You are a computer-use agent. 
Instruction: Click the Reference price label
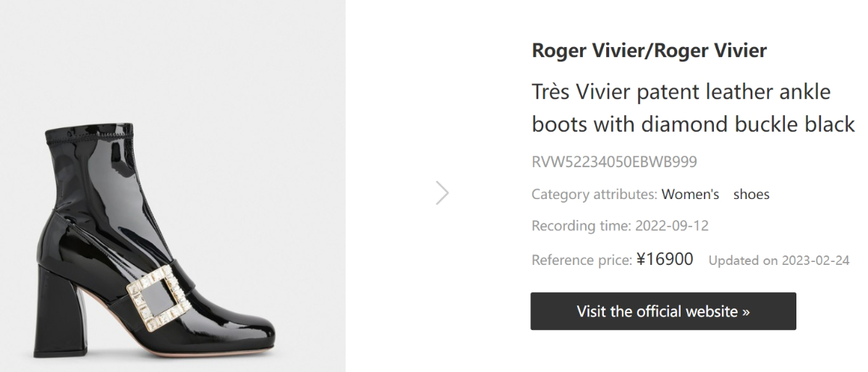click(x=581, y=260)
